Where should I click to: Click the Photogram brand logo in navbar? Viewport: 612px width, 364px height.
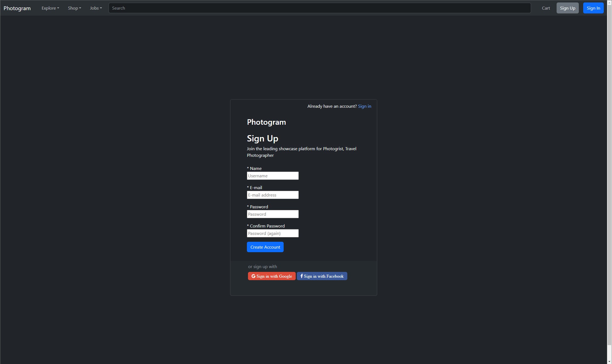tap(17, 8)
